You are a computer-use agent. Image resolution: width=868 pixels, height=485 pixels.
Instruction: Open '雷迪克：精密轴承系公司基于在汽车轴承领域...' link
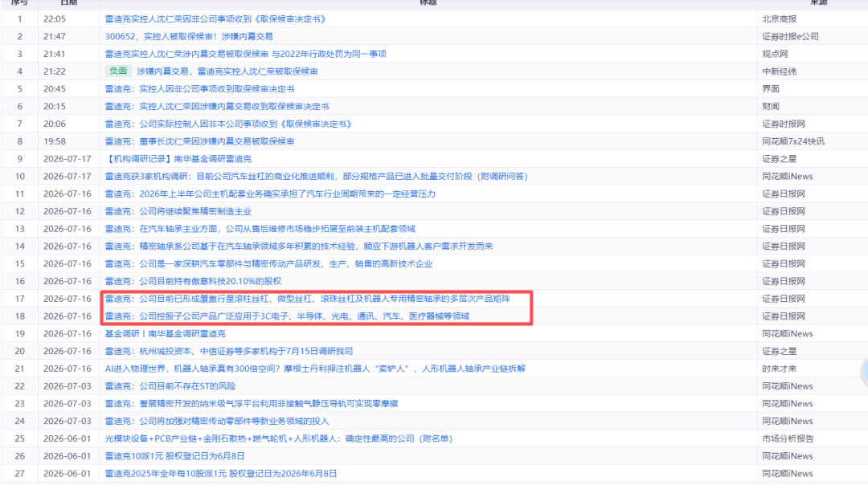pos(299,246)
